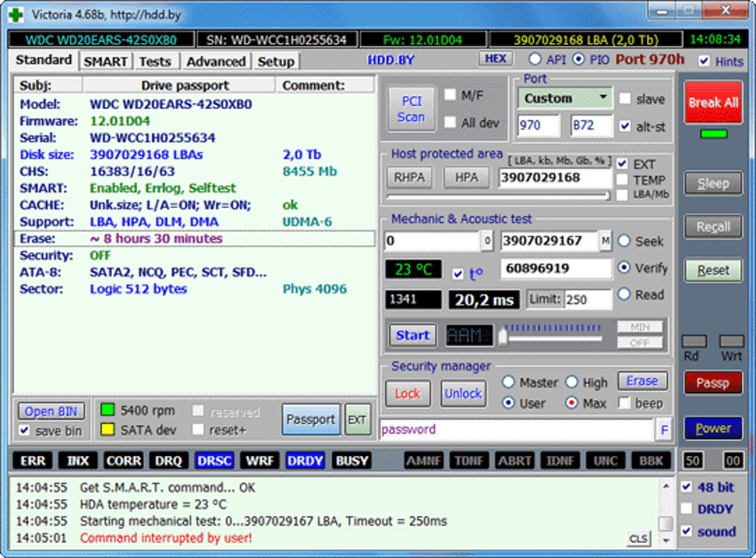Click the BBK error indicator
Image resolution: width=756 pixels, height=558 pixels.
click(x=651, y=461)
